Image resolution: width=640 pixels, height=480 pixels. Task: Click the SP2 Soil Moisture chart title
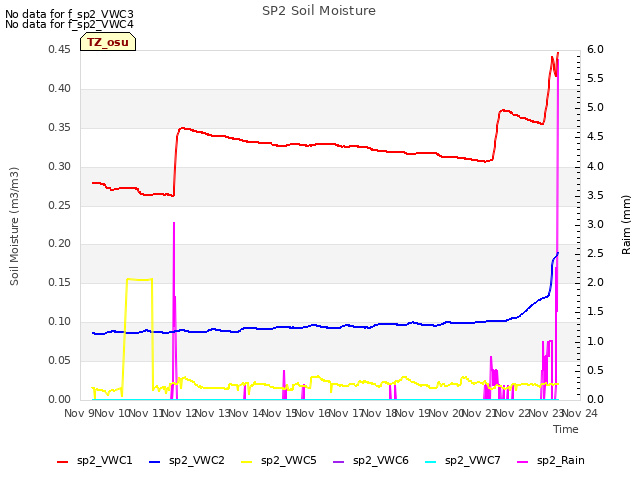click(x=319, y=11)
